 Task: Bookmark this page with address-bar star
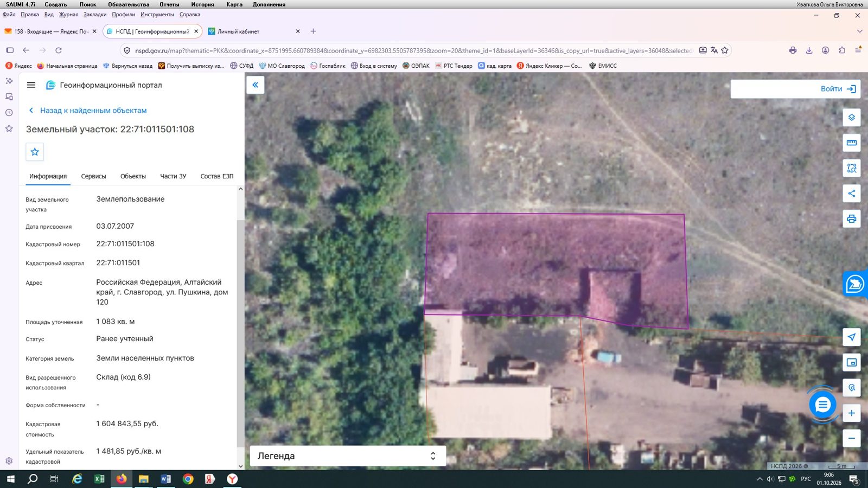[x=725, y=50]
